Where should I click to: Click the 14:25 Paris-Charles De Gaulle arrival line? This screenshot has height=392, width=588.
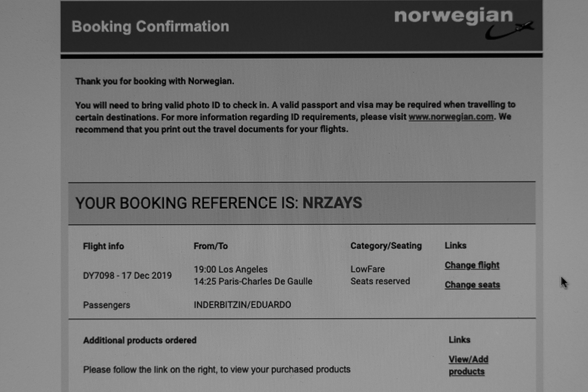coord(253,281)
